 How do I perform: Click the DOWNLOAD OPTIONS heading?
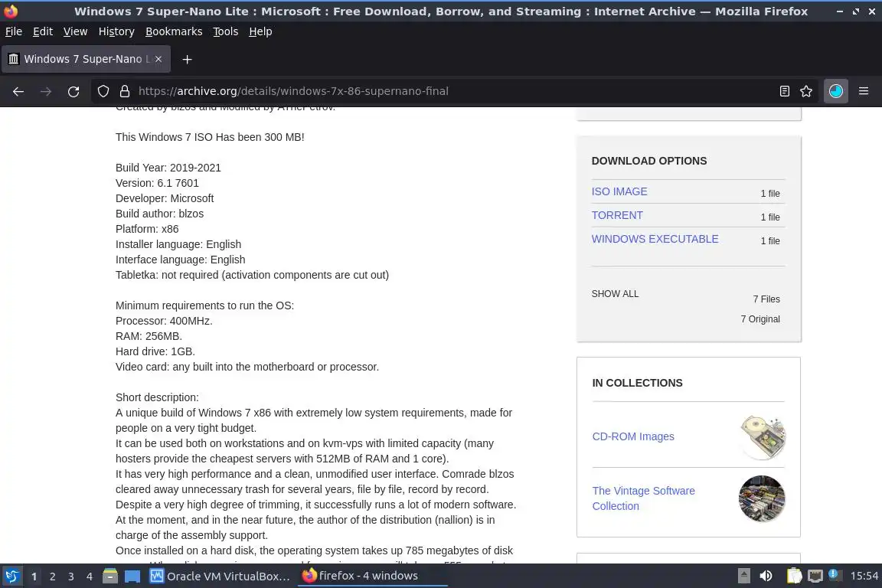[649, 161]
